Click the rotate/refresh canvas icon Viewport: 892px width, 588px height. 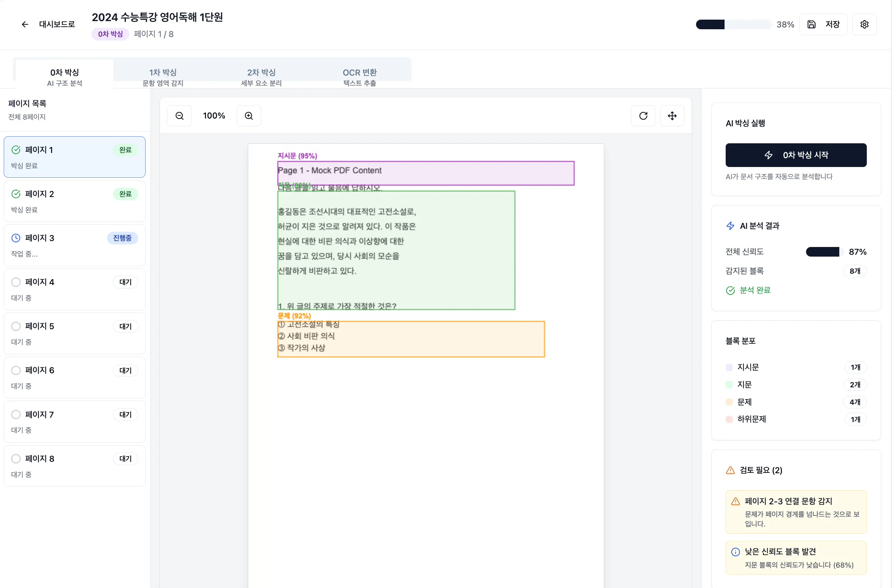(x=643, y=116)
